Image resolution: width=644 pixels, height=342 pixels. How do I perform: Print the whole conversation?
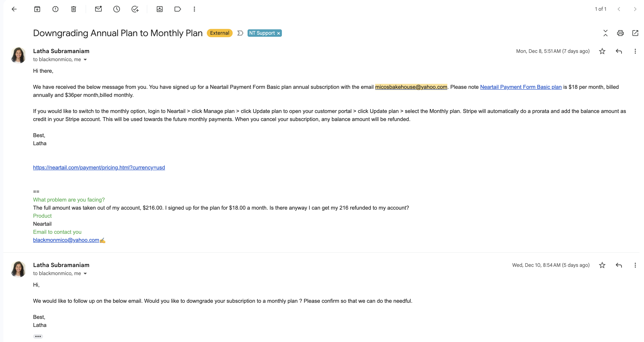[x=620, y=33]
